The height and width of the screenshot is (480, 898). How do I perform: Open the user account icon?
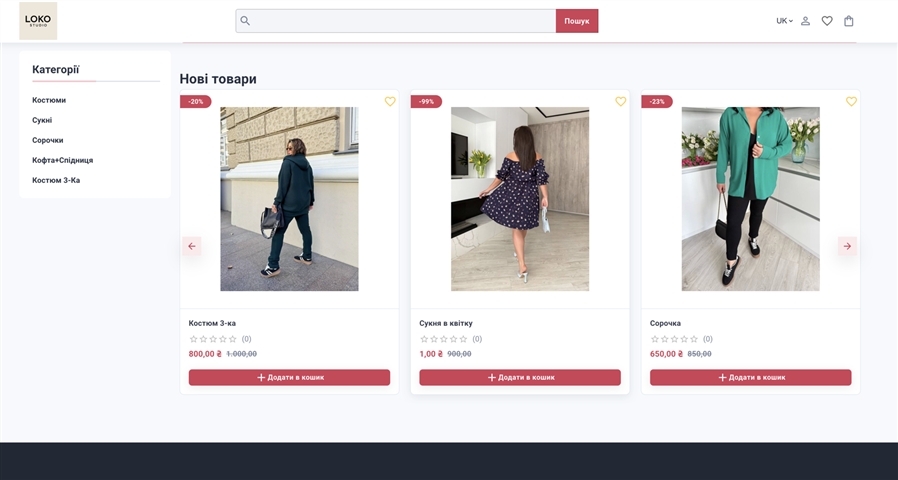(x=805, y=21)
